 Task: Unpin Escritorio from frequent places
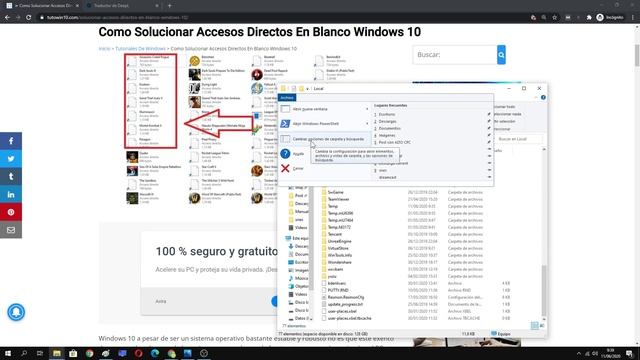tap(489, 114)
